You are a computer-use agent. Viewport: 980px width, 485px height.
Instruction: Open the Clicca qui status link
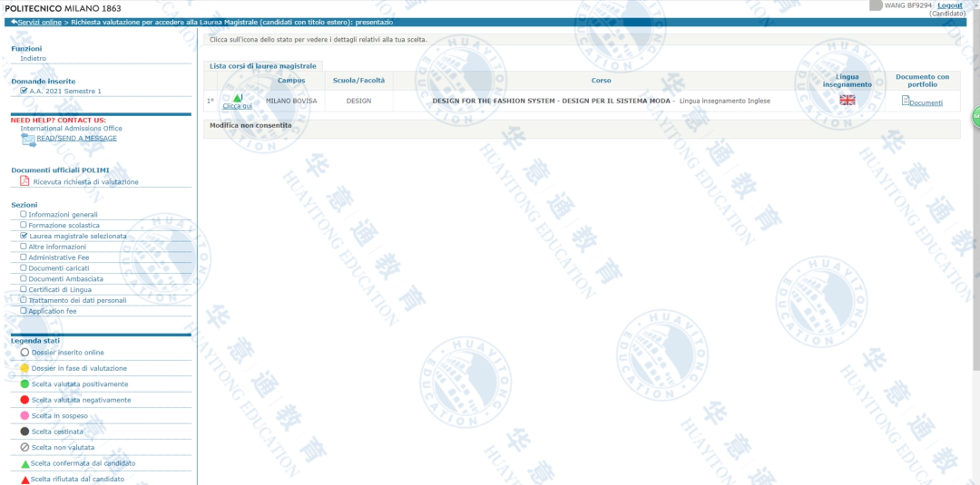point(238,106)
